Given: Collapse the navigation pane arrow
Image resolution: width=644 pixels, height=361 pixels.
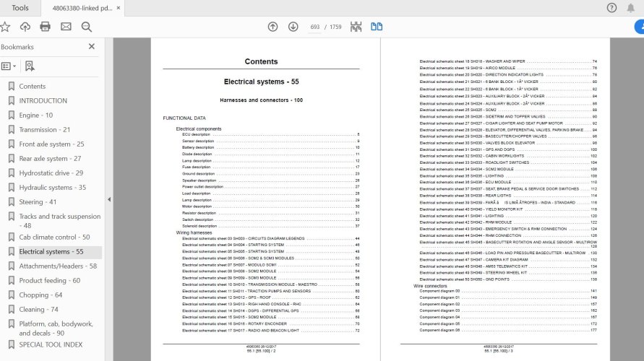Looking at the screenshot, I should pyautogui.click(x=109, y=199).
